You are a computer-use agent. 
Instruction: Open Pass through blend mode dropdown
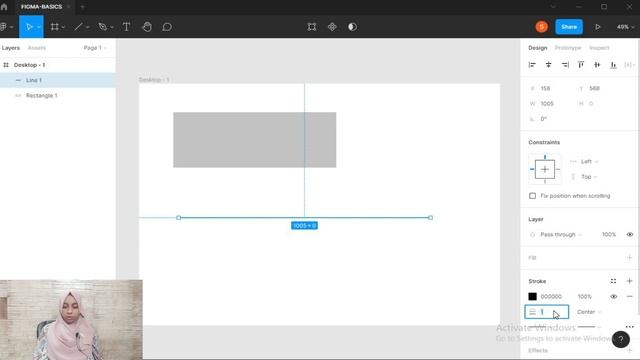click(x=561, y=235)
